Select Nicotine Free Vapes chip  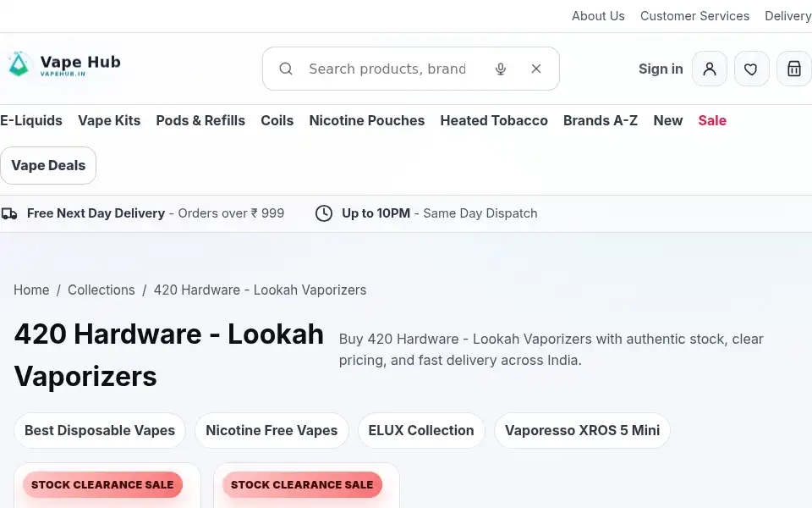tap(272, 430)
